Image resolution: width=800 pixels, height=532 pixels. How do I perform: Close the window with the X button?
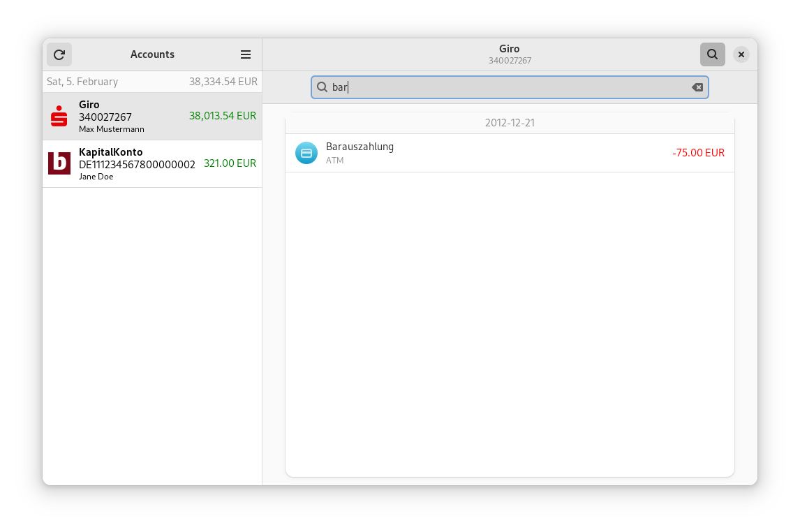(x=741, y=54)
